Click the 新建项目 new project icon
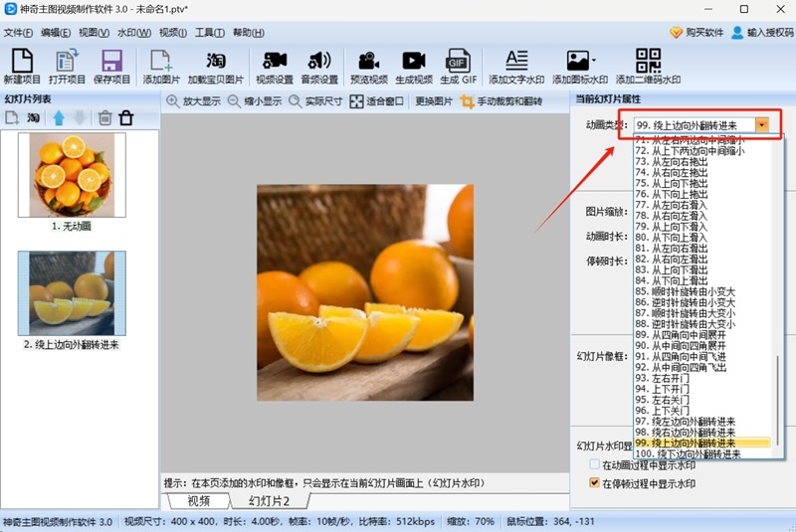This screenshot has height=532, width=796. (x=22, y=66)
